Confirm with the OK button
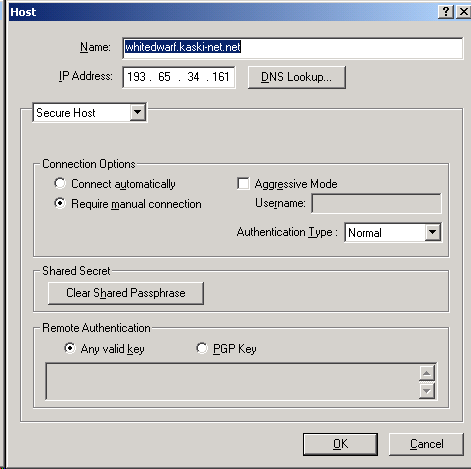 tap(340, 444)
